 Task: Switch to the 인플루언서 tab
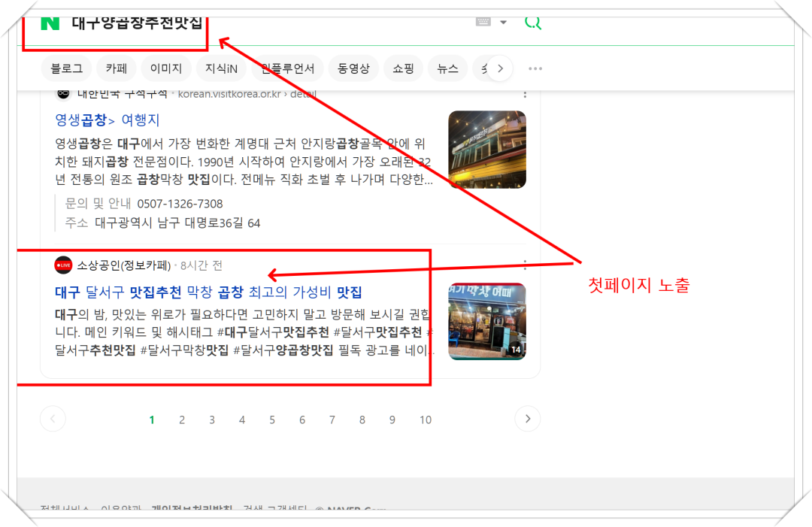click(287, 68)
